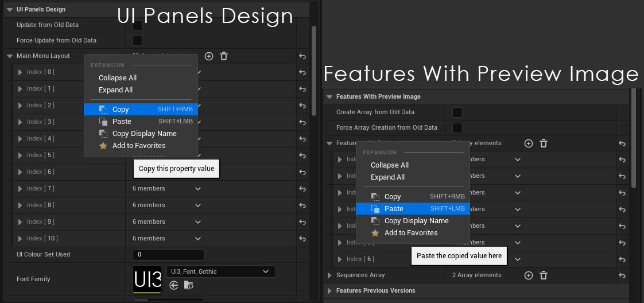Reset Index [ 10 ] of Main Menu Layout
This screenshot has width=644, height=303.
(302, 239)
